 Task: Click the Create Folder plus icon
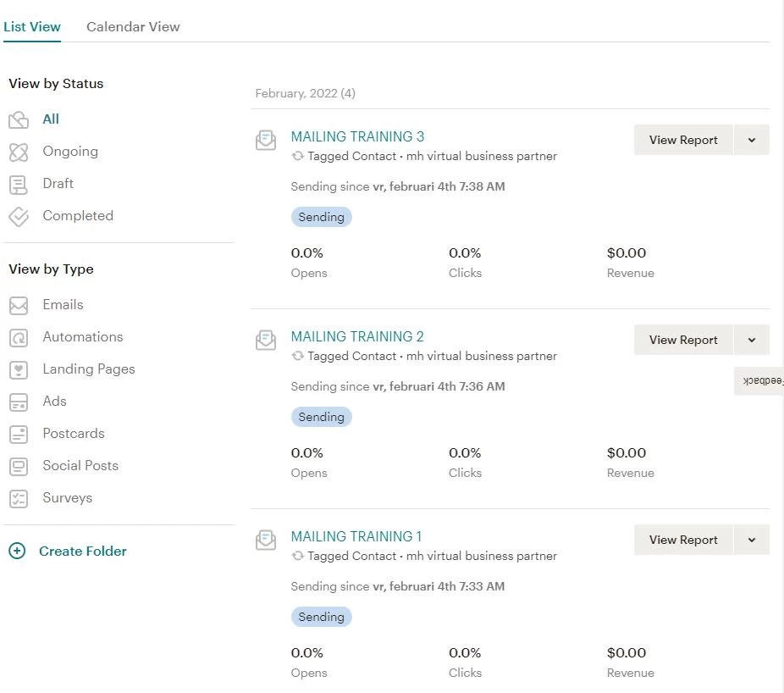tap(17, 552)
